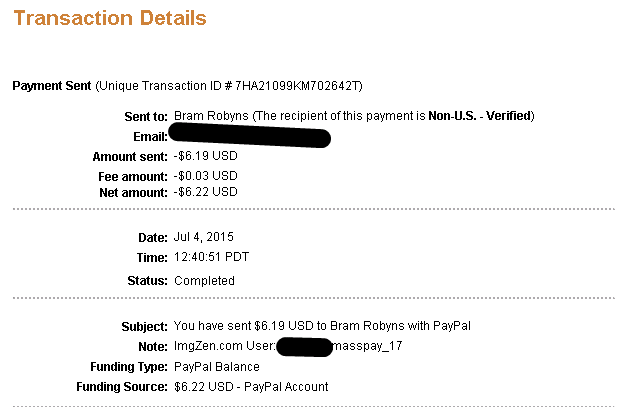Click the Status label
The image size is (631, 407).
click(146, 281)
